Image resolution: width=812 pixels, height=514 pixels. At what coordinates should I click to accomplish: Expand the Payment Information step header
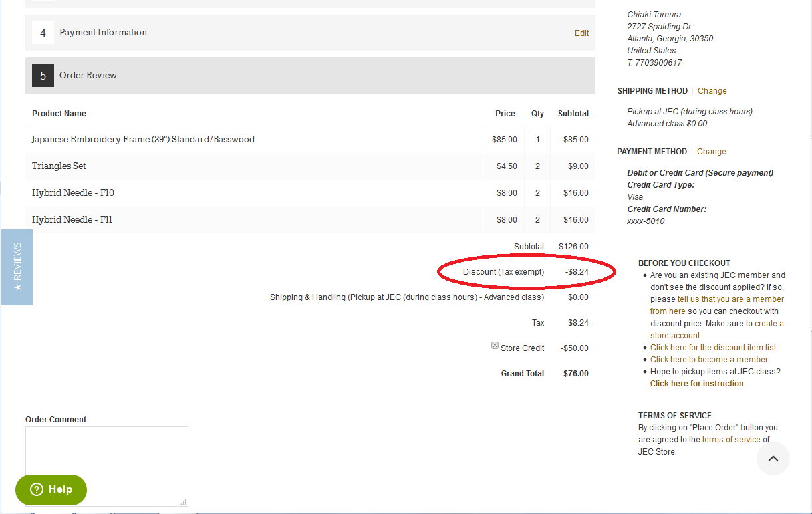pyautogui.click(x=103, y=33)
